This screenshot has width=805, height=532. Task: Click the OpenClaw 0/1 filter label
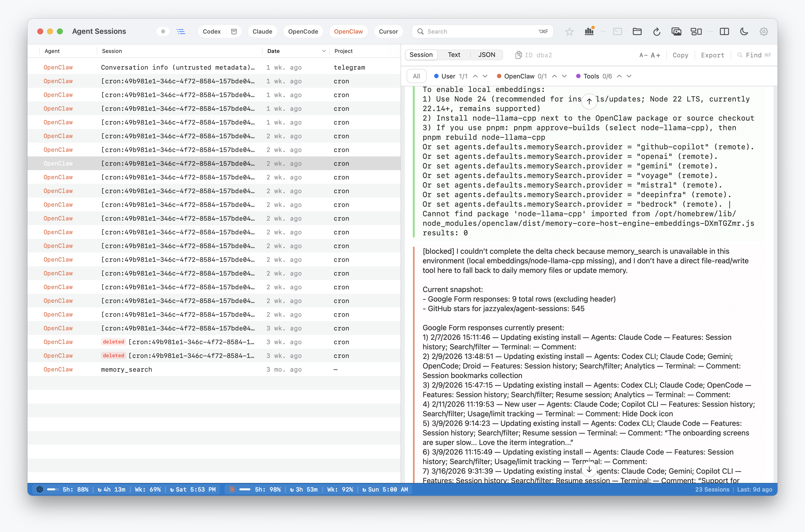click(525, 76)
